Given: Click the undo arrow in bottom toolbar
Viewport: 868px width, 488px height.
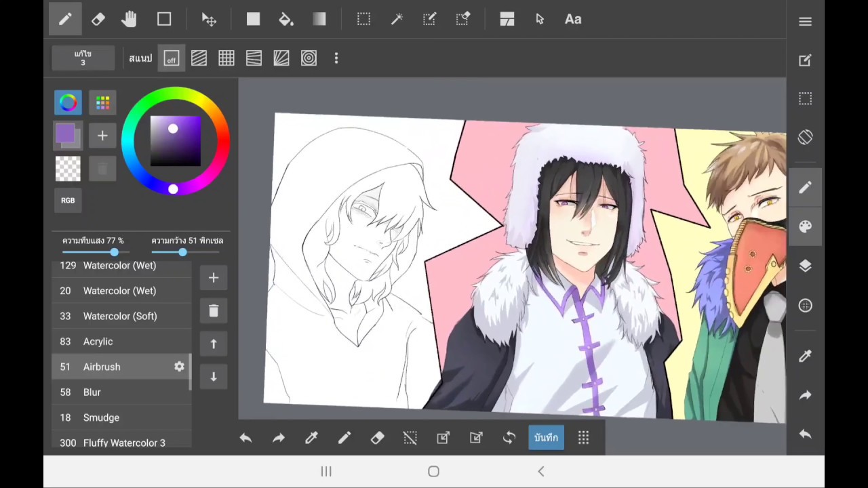Looking at the screenshot, I should click(245, 438).
